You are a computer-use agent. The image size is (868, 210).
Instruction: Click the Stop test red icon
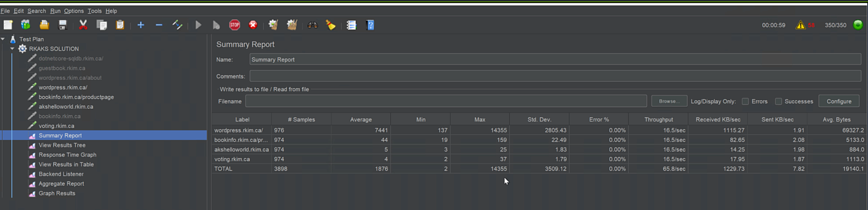[234, 25]
